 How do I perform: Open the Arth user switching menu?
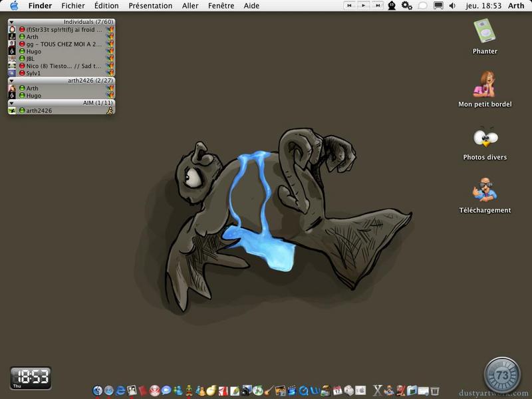pos(516,6)
